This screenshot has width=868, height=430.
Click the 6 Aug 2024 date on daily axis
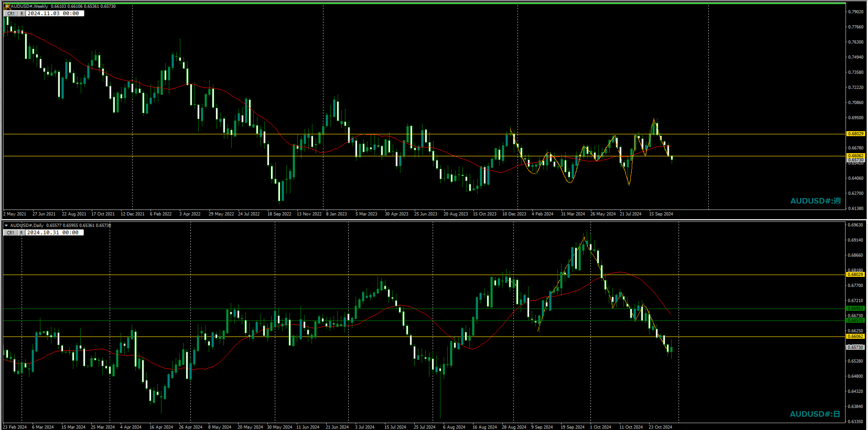coord(454,427)
